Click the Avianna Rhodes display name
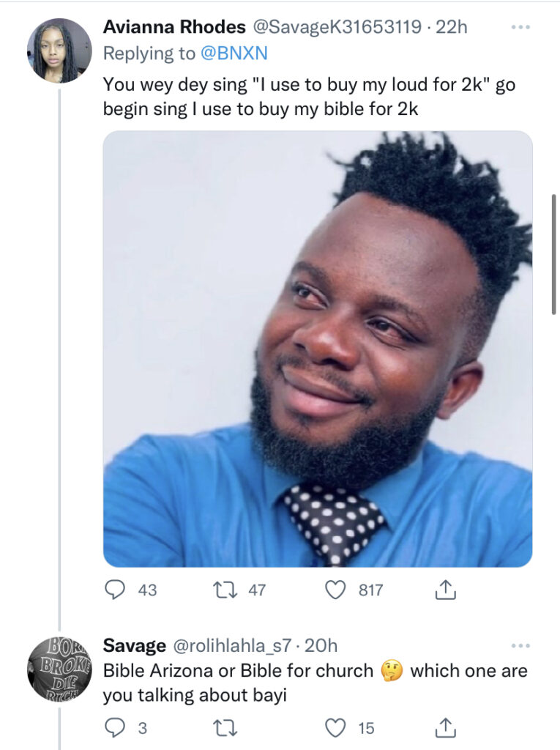 tap(174, 27)
